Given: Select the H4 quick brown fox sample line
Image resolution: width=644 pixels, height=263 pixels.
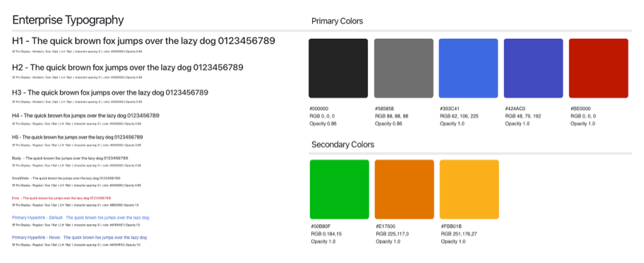Looking at the screenshot, I should click(x=85, y=116).
